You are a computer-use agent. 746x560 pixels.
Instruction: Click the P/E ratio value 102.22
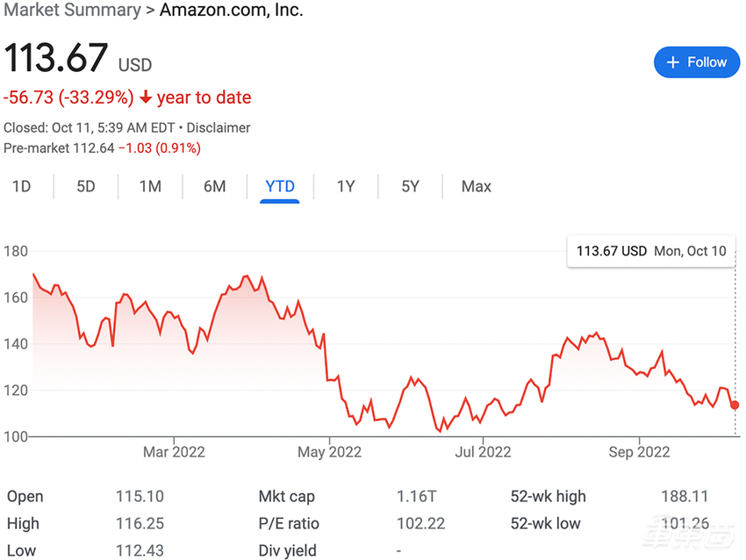coord(422,524)
